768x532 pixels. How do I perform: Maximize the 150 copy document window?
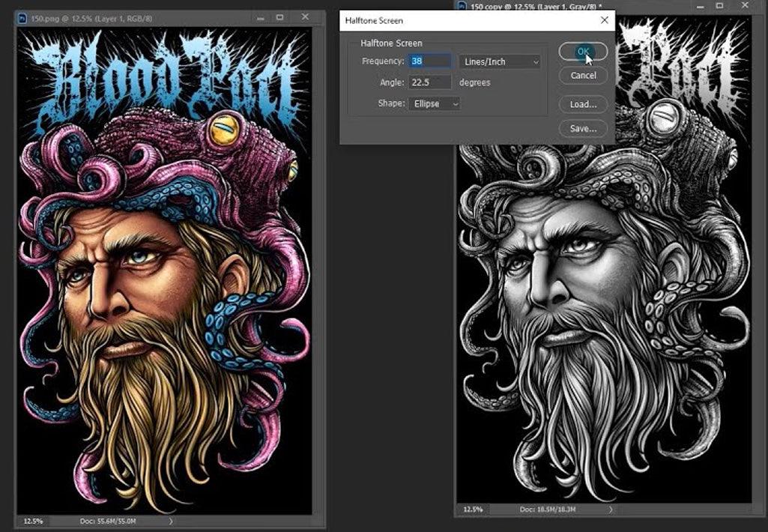click(x=719, y=5)
